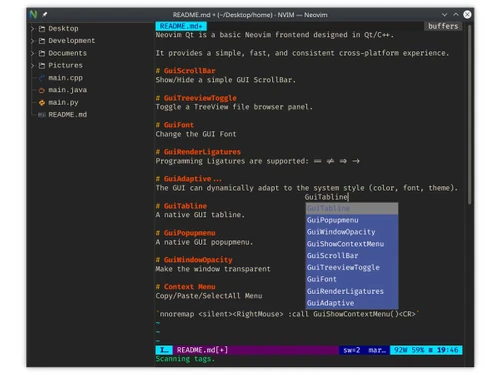Click the markdown icon of README.md
This screenshot has width=500, height=375.
click(x=42, y=115)
